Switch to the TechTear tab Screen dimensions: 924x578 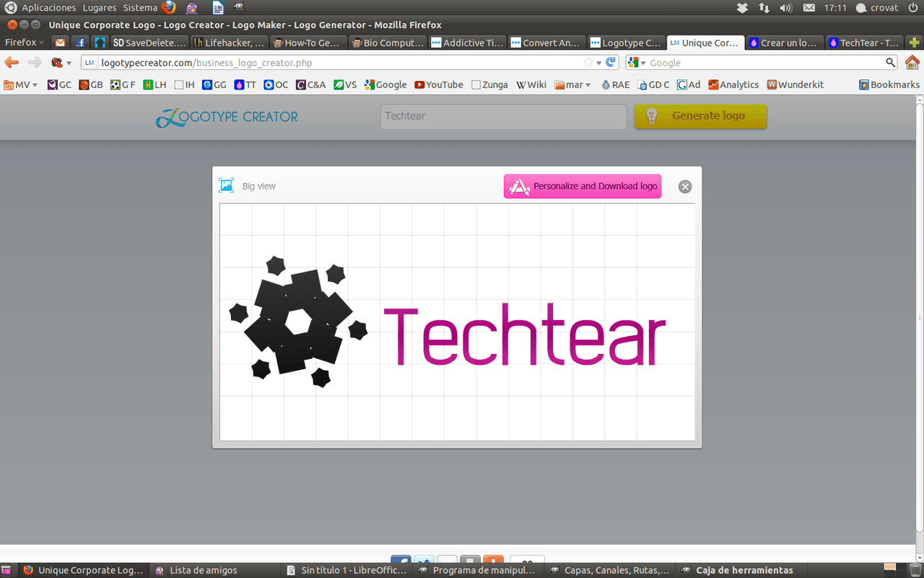tap(864, 43)
